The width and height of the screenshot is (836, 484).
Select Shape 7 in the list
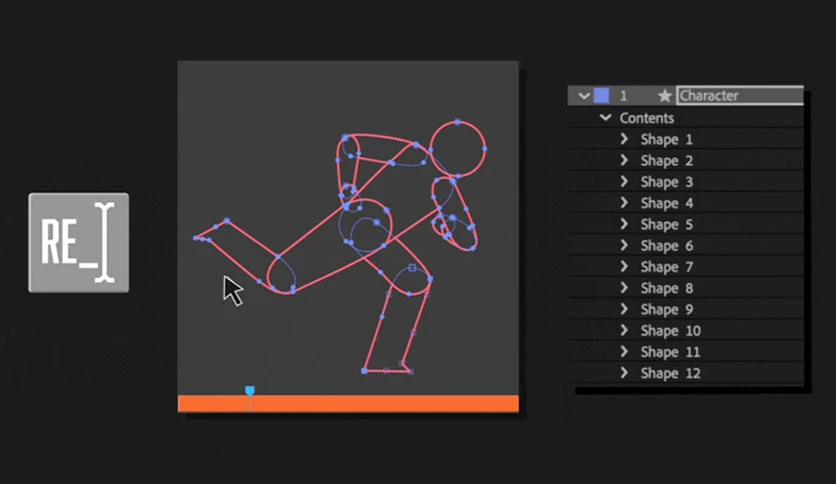click(666, 267)
